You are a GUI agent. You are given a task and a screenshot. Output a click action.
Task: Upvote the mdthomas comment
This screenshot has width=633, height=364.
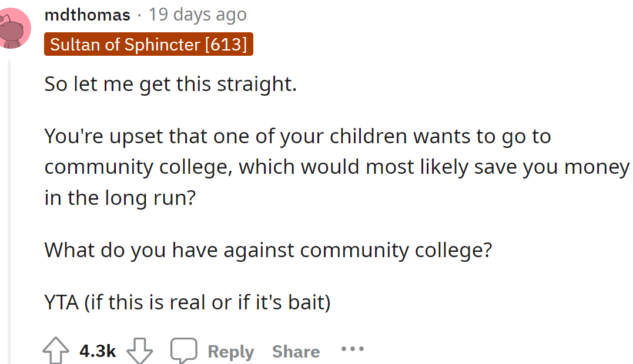tap(56, 351)
